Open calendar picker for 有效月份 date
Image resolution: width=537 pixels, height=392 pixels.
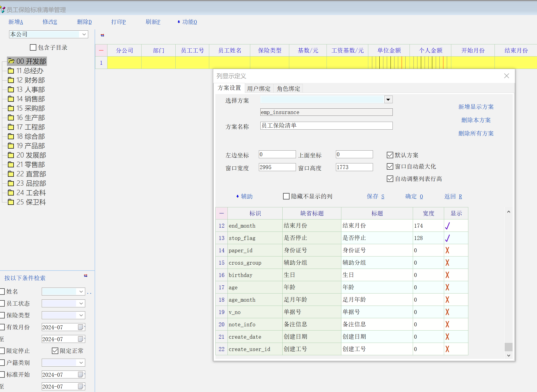(x=81, y=327)
